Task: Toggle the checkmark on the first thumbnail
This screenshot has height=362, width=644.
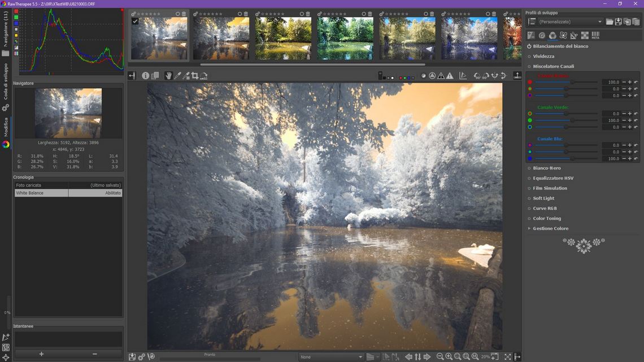Action: 135,21
